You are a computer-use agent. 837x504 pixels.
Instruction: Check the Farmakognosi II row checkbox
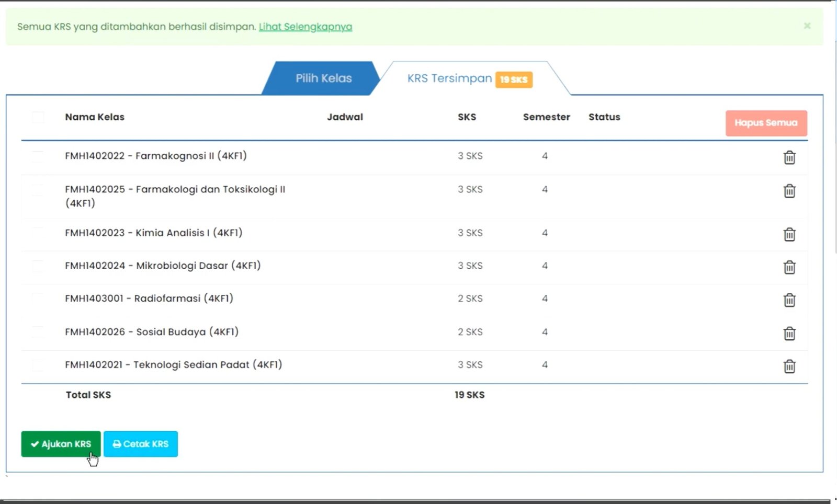(x=38, y=156)
